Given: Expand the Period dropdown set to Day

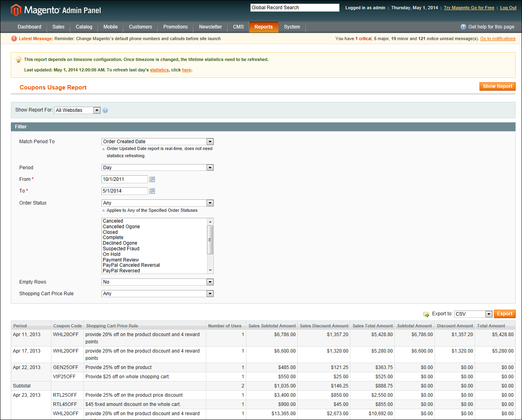Looking at the screenshot, I should coord(158,168).
